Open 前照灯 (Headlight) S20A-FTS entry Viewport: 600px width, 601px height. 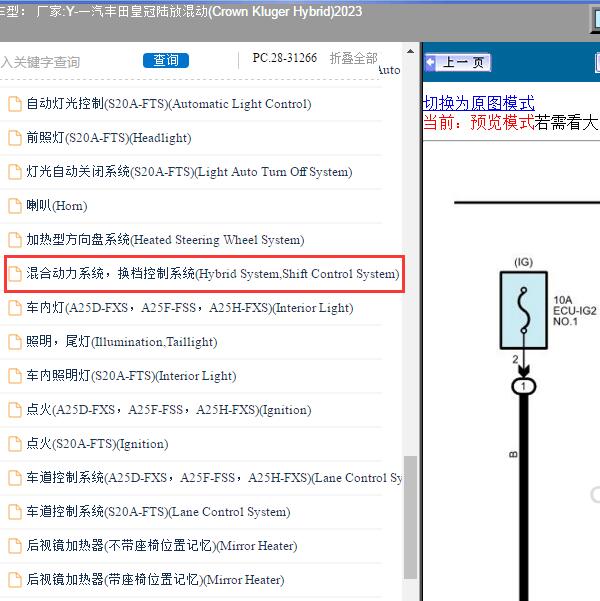[x=108, y=138]
